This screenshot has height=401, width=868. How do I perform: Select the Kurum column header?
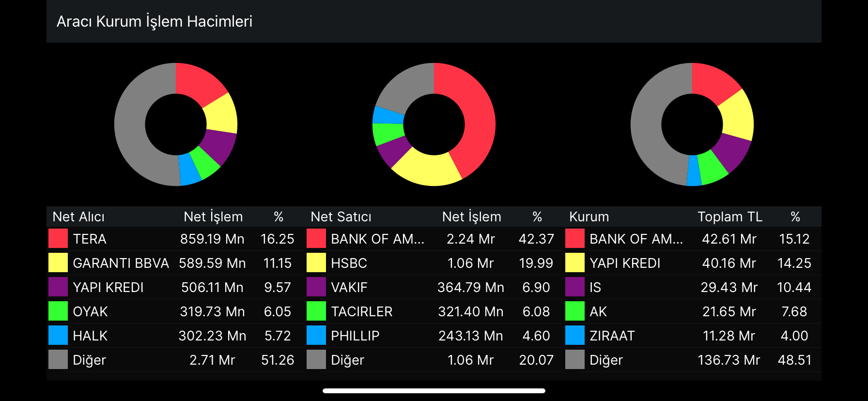[589, 216]
